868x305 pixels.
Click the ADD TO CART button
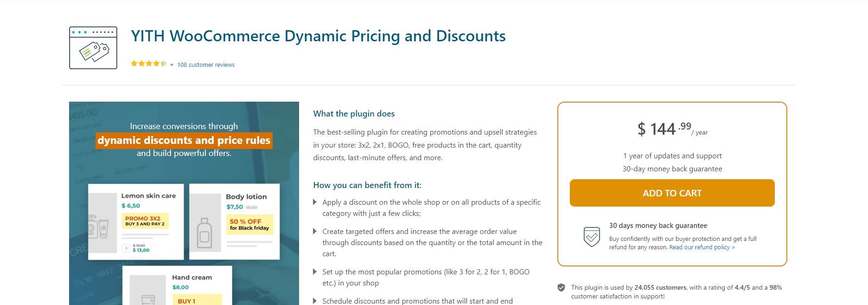tap(672, 193)
